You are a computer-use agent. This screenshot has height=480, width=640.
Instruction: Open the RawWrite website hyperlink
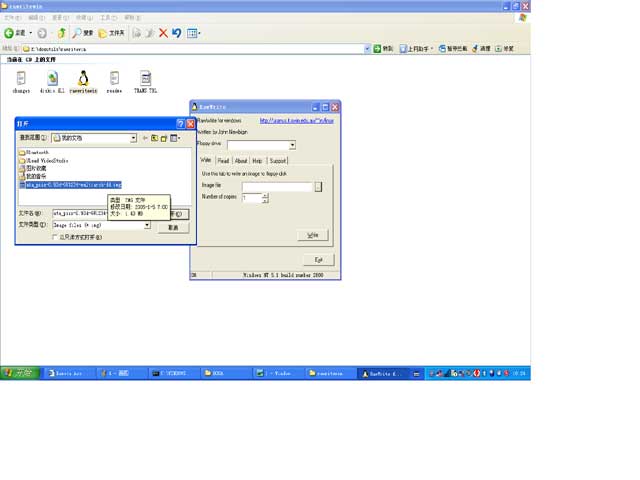[296, 120]
